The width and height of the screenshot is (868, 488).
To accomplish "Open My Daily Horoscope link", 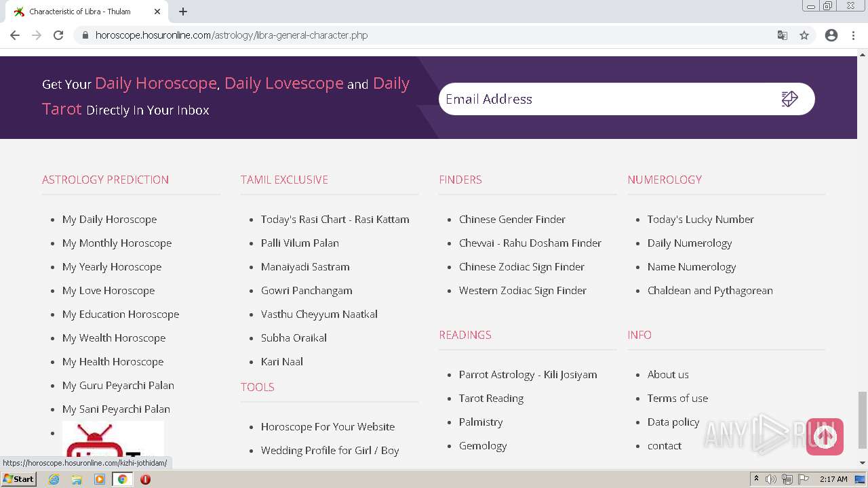I will pos(109,219).
